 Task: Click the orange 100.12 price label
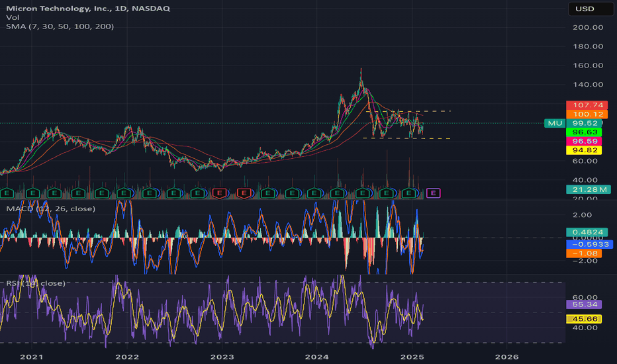[x=587, y=114]
